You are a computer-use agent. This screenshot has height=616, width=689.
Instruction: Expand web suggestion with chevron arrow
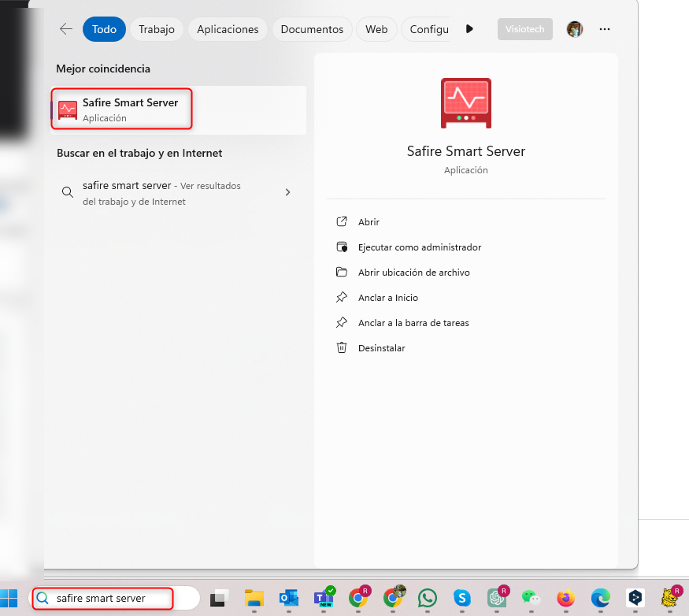point(288,192)
